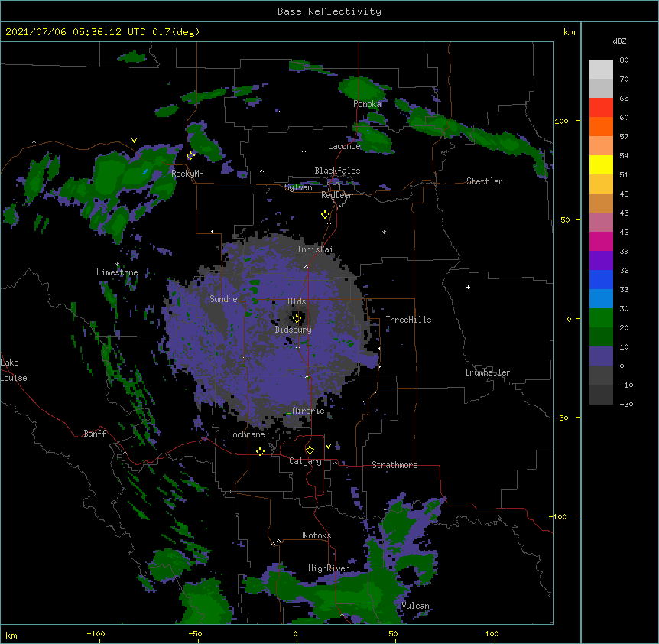Click the white plus marker north of Drumheller

(468, 287)
